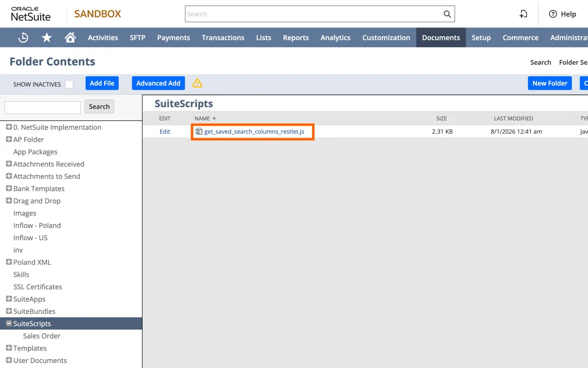Open the Payments menu
This screenshot has width=588, height=368.
[173, 37]
